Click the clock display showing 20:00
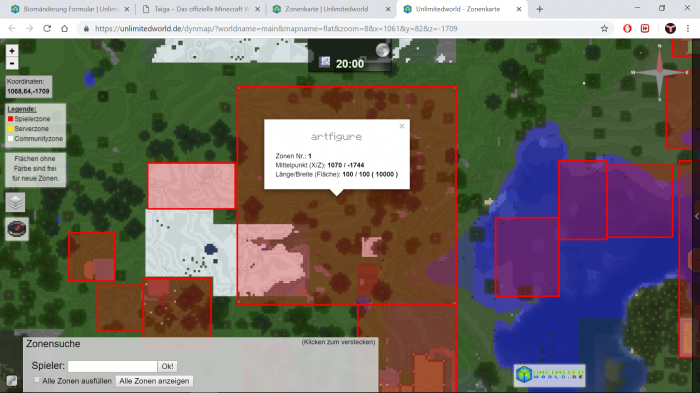 (x=350, y=64)
